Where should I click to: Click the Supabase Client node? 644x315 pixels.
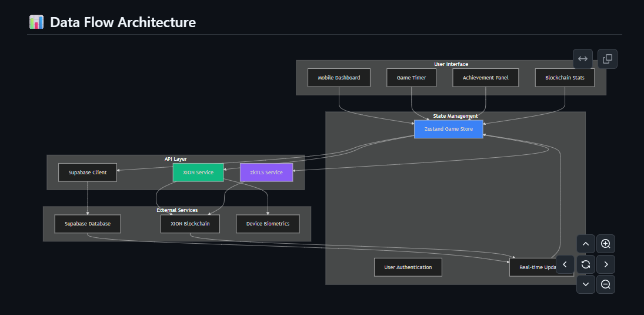tap(88, 173)
